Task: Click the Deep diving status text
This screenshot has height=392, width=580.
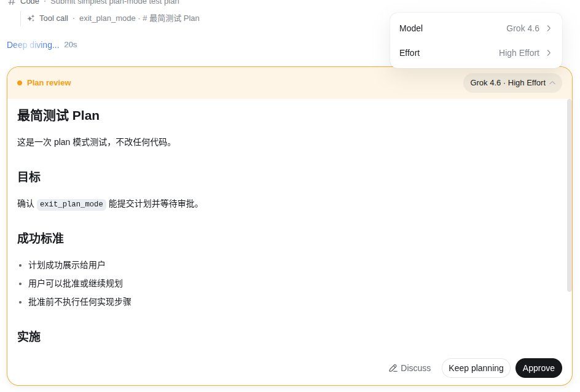Action: [x=33, y=45]
